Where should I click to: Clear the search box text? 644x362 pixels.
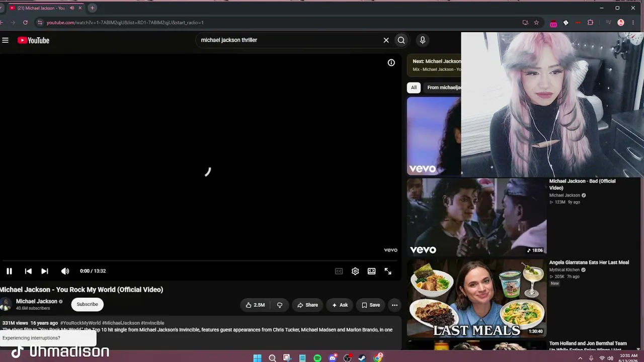coord(386,40)
